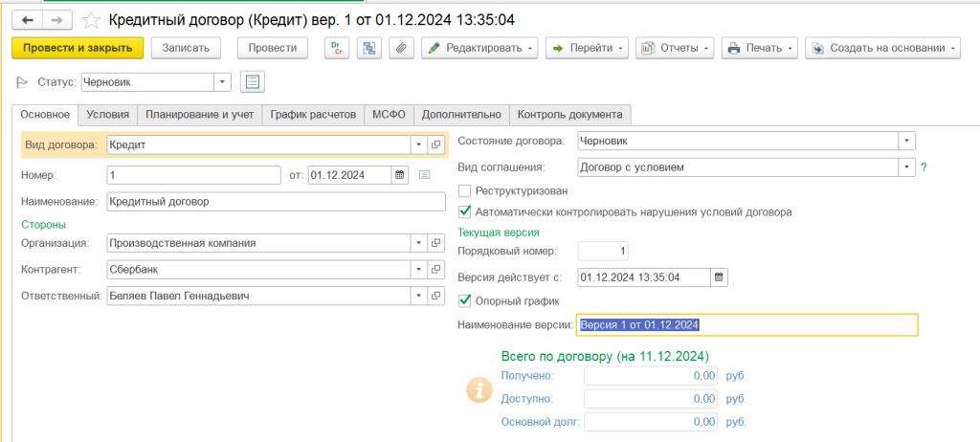Image resolution: width=980 pixels, height=442 pixels.
Task: Click into the Наименование field
Action: pos(276,202)
